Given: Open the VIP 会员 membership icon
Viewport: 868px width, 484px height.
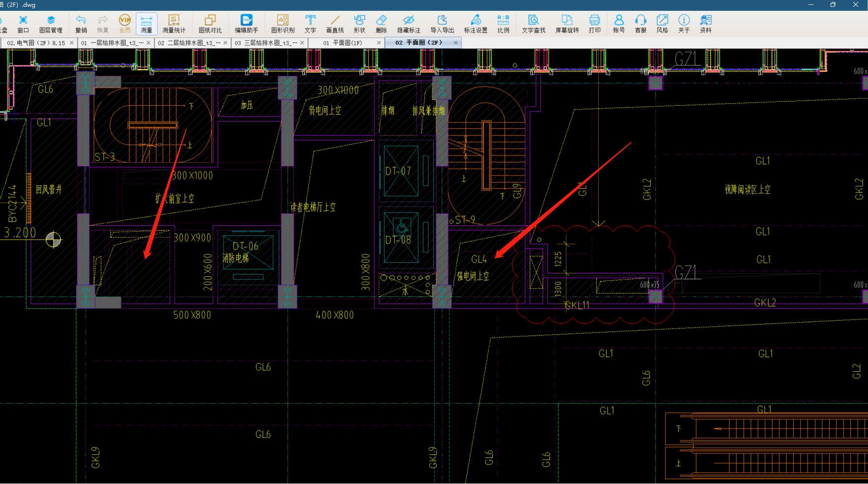Looking at the screenshot, I should 125,24.
